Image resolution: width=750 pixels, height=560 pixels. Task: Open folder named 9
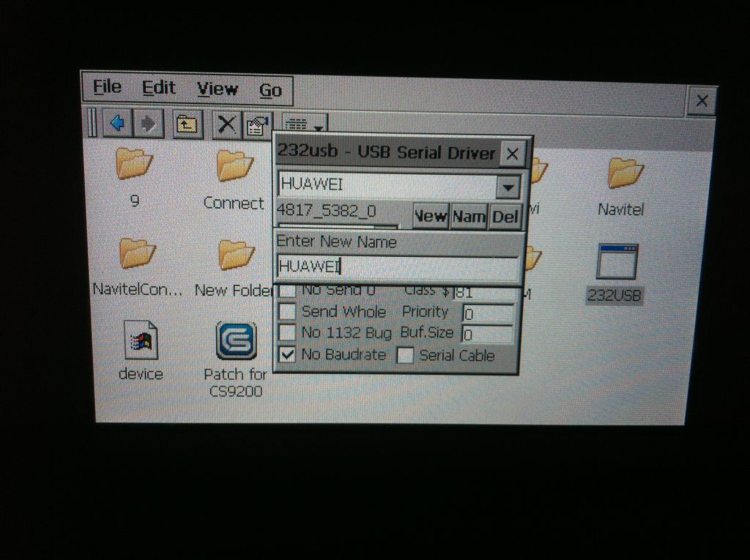pos(135,177)
